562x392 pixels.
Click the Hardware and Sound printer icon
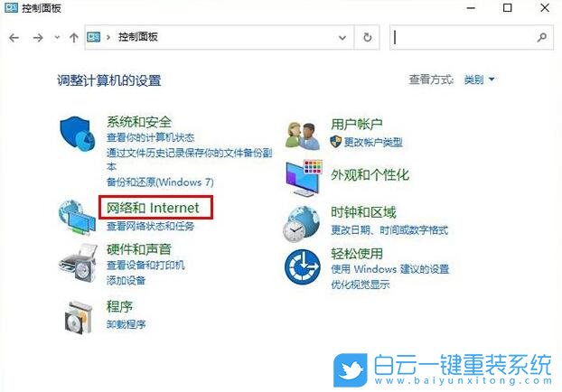[78, 261]
